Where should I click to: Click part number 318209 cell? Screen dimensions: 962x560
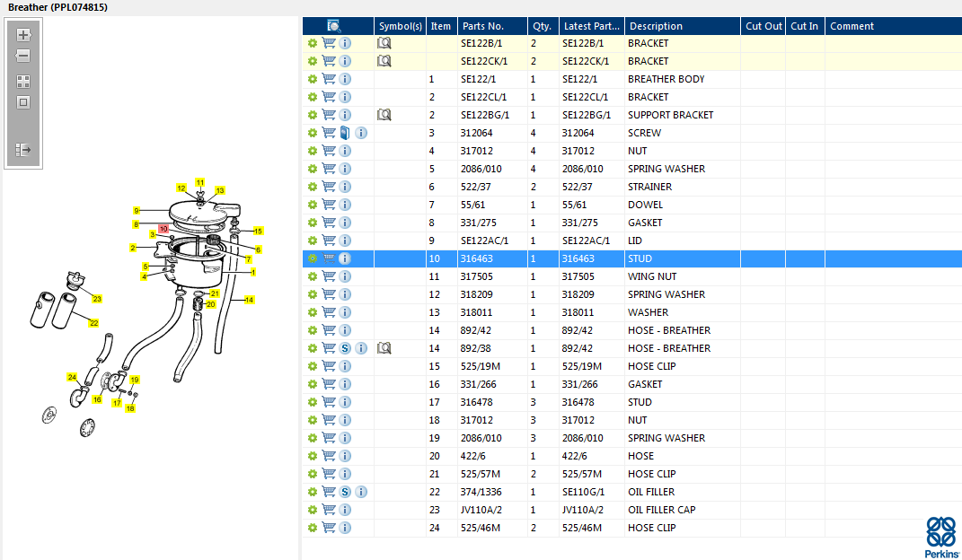click(x=477, y=294)
